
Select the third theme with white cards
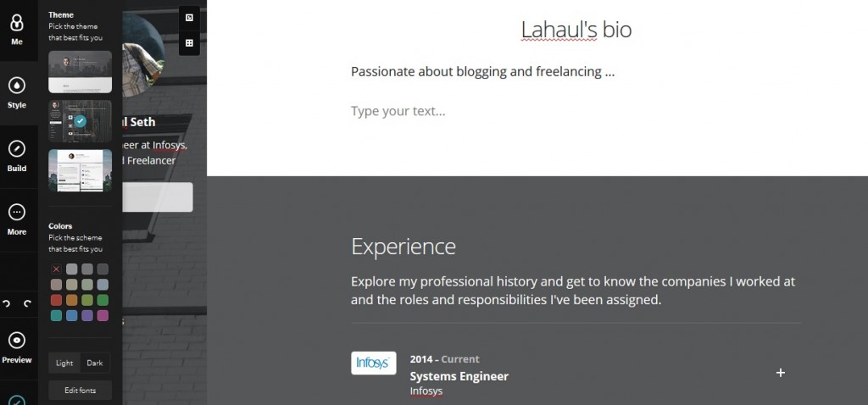[x=80, y=170]
